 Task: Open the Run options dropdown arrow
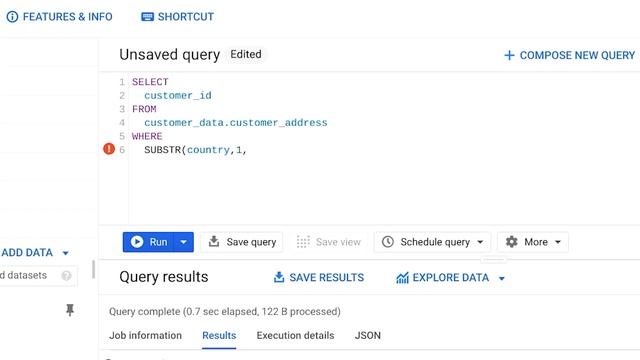[x=184, y=242]
